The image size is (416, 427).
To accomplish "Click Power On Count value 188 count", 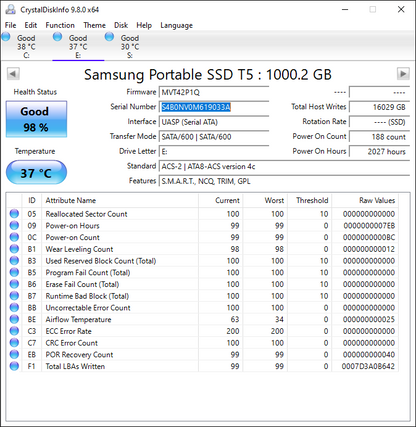I will tap(379, 137).
